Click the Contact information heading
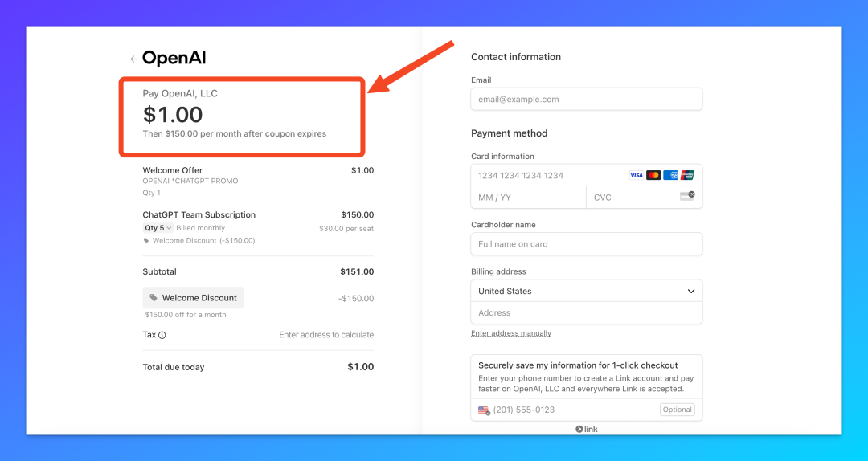868x461 pixels. click(x=516, y=57)
